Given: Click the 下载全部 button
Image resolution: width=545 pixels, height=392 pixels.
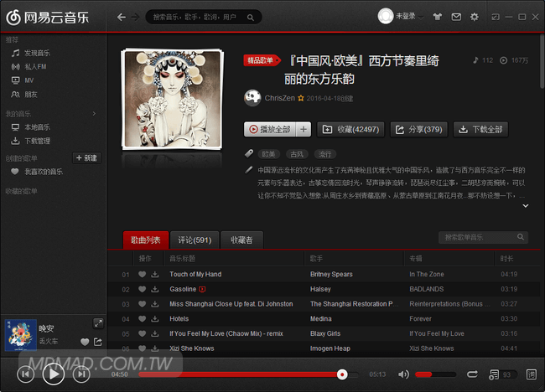Looking at the screenshot, I should (x=480, y=129).
